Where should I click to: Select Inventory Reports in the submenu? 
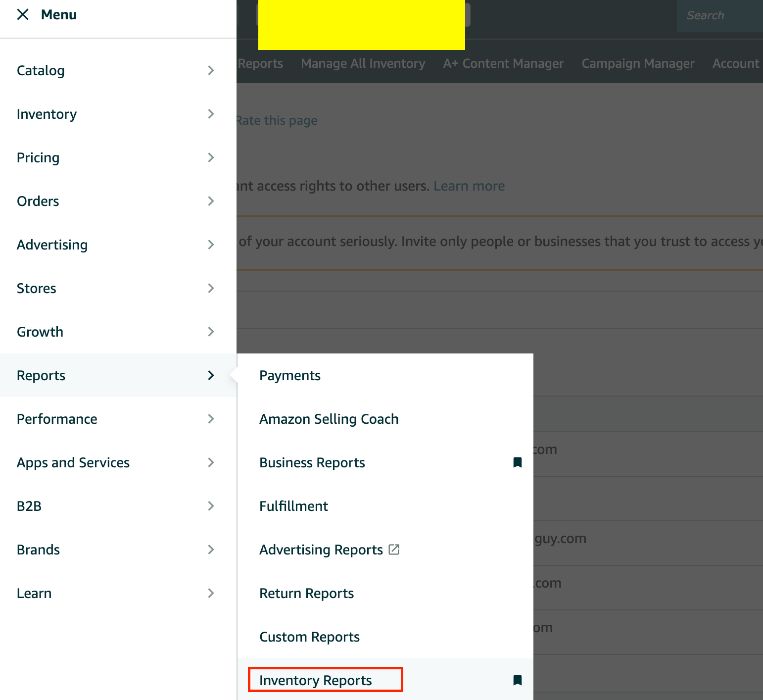tap(385, 680)
